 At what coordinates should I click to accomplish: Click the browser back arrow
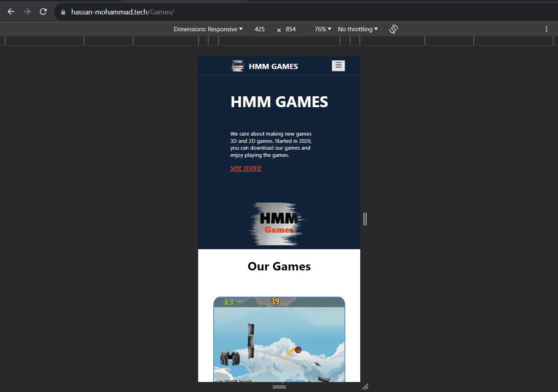[11, 12]
